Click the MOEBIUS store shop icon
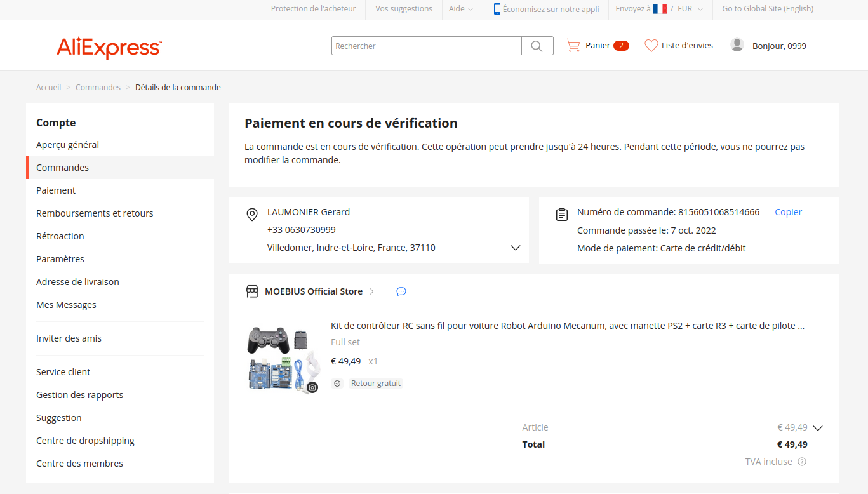Screen dimensions: 868x494 point(252,291)
